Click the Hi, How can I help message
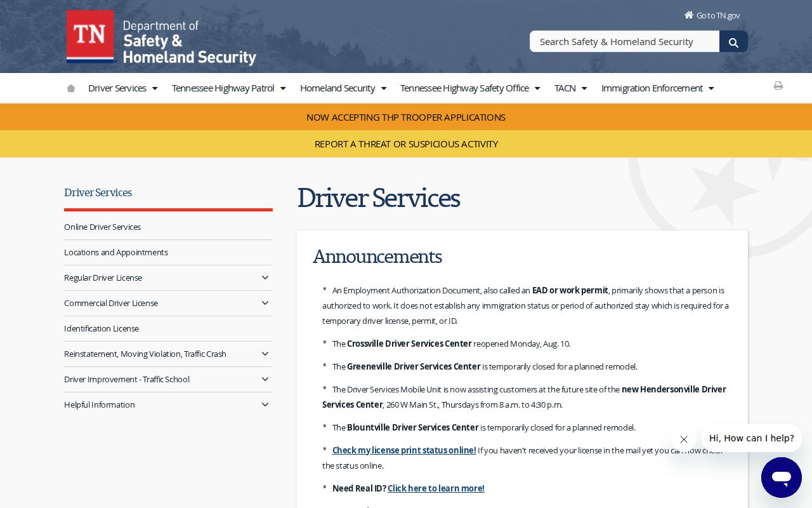 click(x=752, y=438)
